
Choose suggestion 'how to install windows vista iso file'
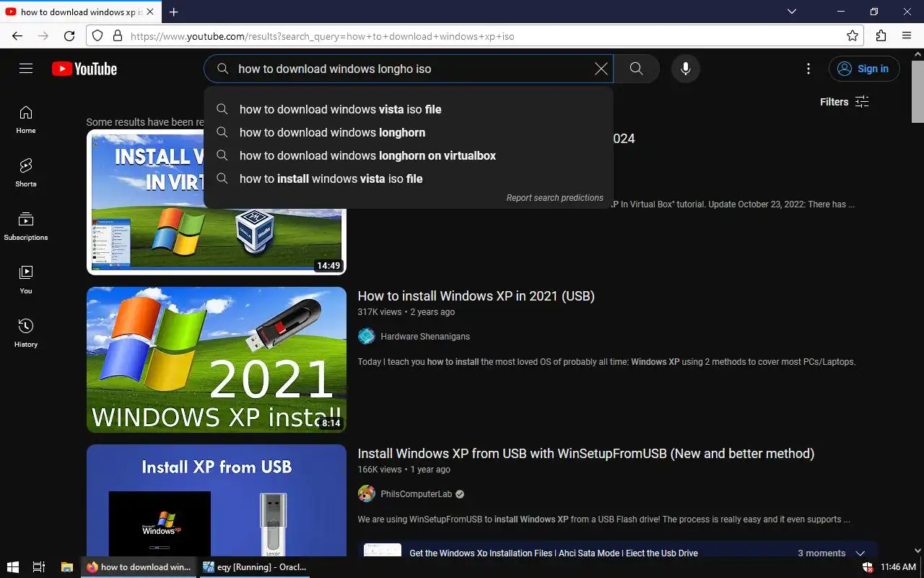click(409, 178)
